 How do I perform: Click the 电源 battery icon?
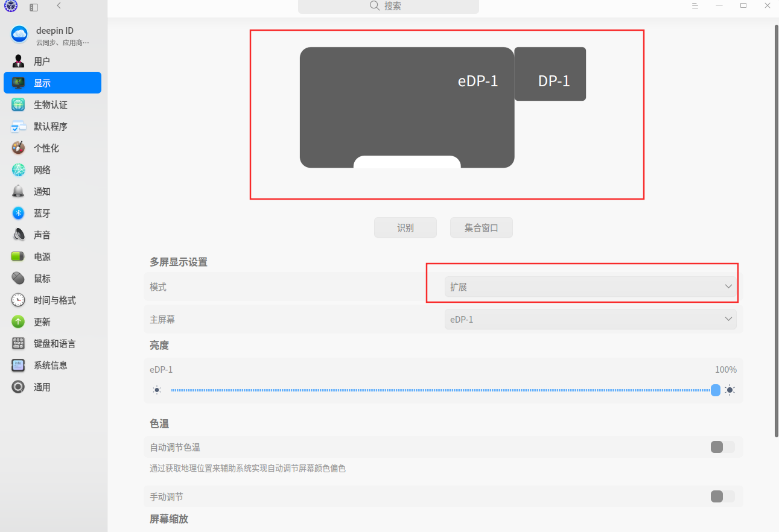(x=18, y=256)
